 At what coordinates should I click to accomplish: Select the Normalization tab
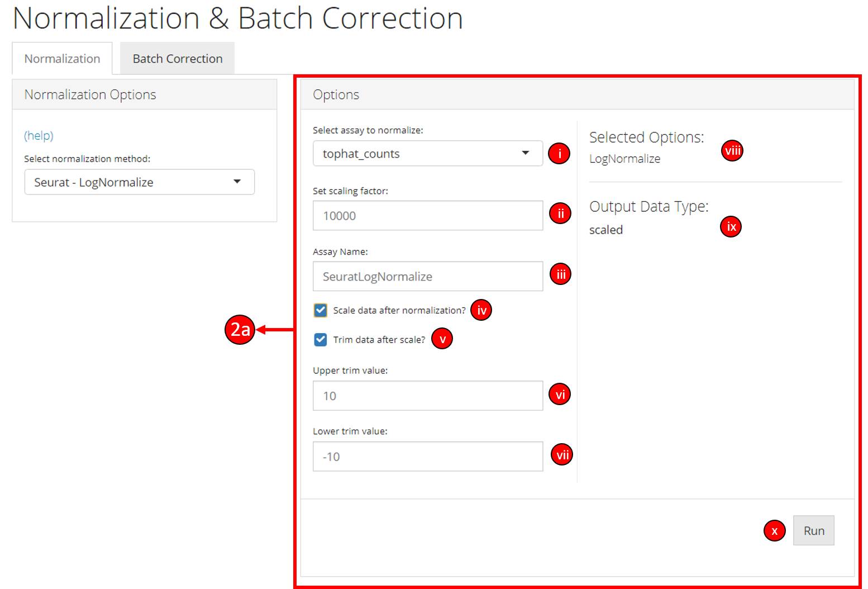coord(62,59)
